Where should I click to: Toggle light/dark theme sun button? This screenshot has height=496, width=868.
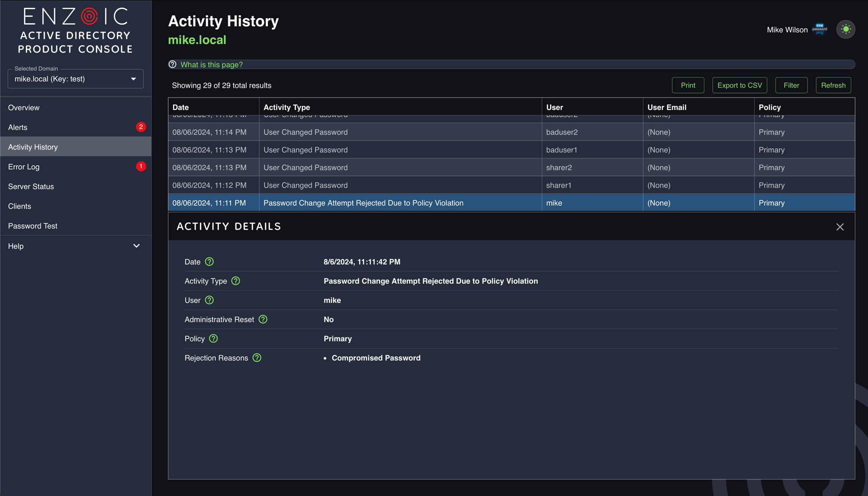click(x=846, y=29)
